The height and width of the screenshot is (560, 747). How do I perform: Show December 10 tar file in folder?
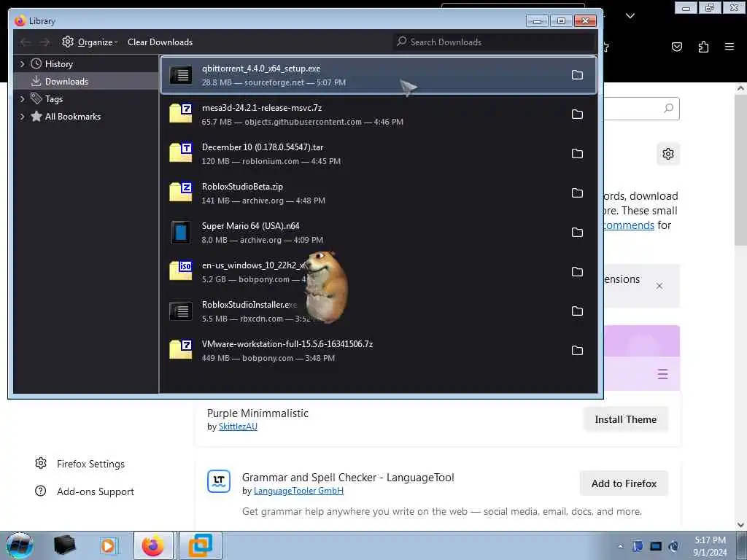click(577, 153)
